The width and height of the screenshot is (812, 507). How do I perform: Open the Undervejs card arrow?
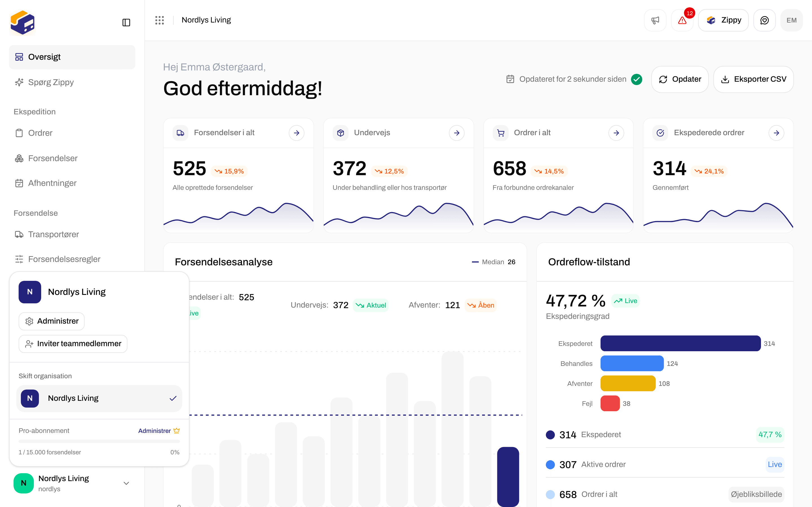457,133
